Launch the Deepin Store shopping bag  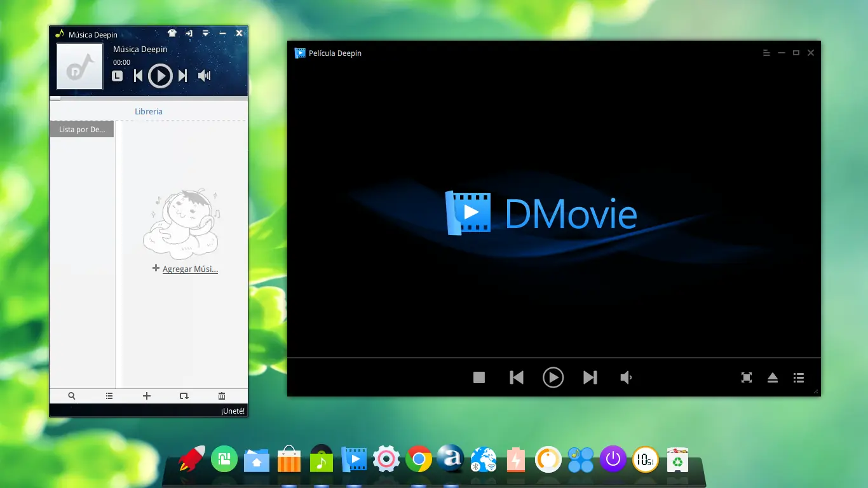point(289,458)
